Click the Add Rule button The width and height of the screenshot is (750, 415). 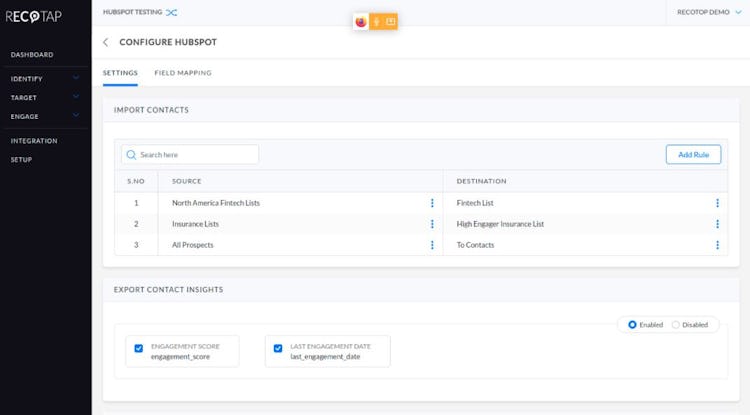tap(693, 154)
